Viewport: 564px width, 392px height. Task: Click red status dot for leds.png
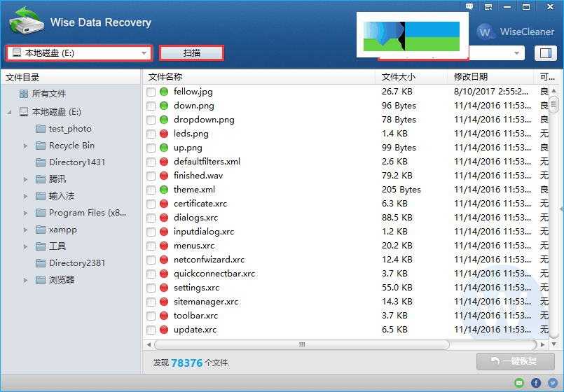coord(164,134)
